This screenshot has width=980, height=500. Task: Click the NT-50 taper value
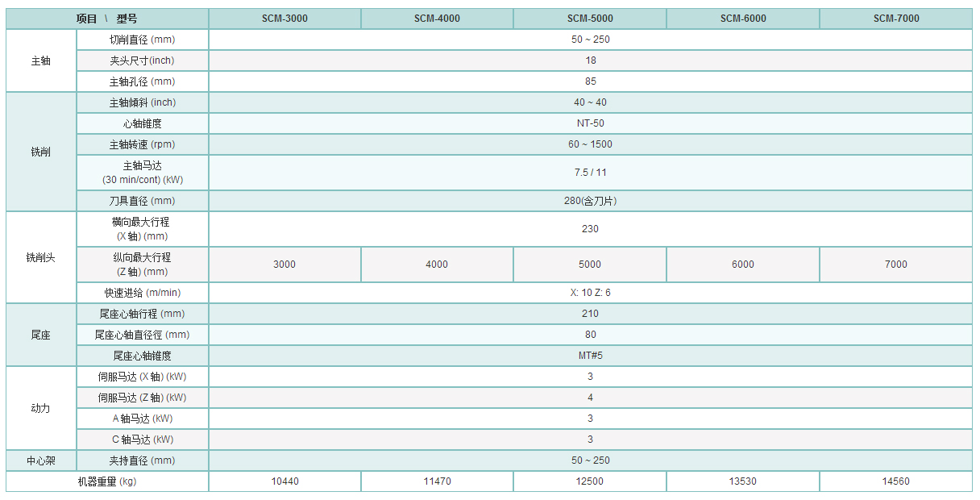click(590, 123)
